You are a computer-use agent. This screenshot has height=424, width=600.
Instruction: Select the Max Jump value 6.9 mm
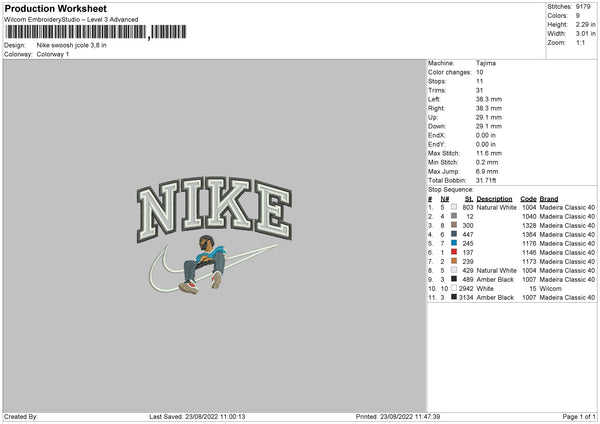point(487,171)
